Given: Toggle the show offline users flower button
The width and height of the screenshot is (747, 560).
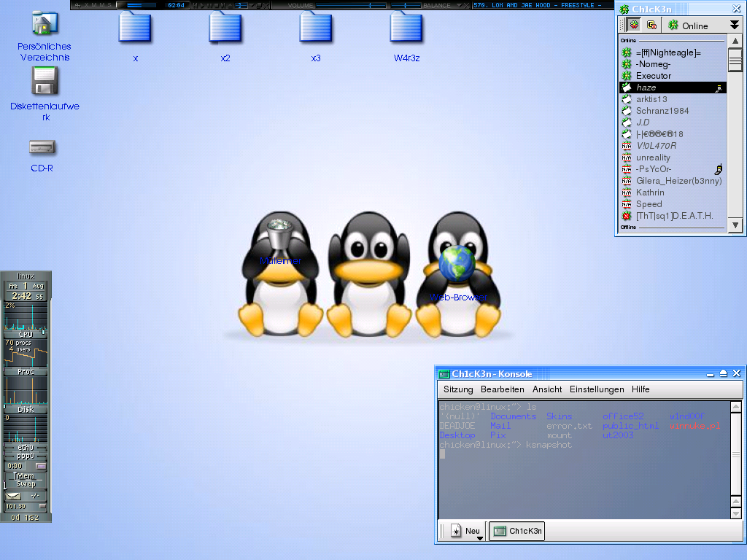Looking at the screenshot, I should coord(634,25).
